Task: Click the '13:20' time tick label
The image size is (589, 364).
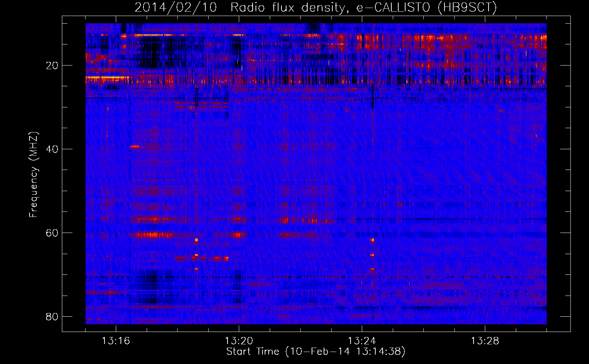Action: coord(239,341)
